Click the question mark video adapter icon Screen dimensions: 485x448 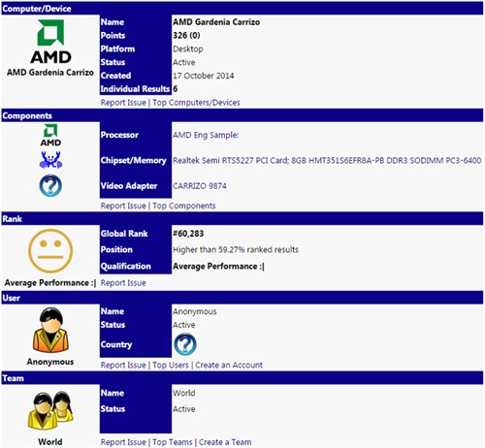[50, 185]
